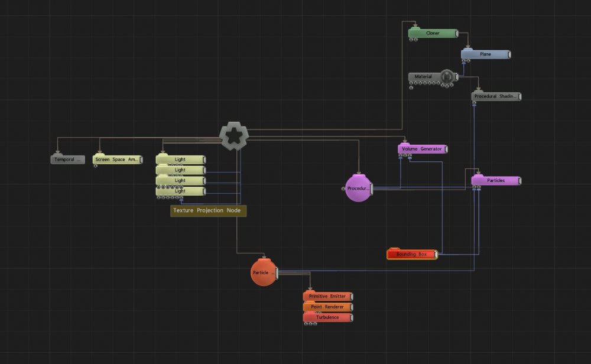The height and width of the screenshot is (364, 591).
Task: Select the green Cloner node
Action: tap(433, 34)
